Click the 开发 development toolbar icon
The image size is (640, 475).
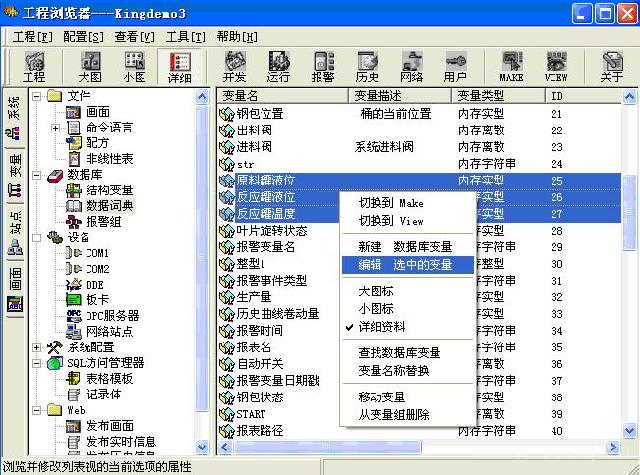pyautogui.click(x=235, y=67)
